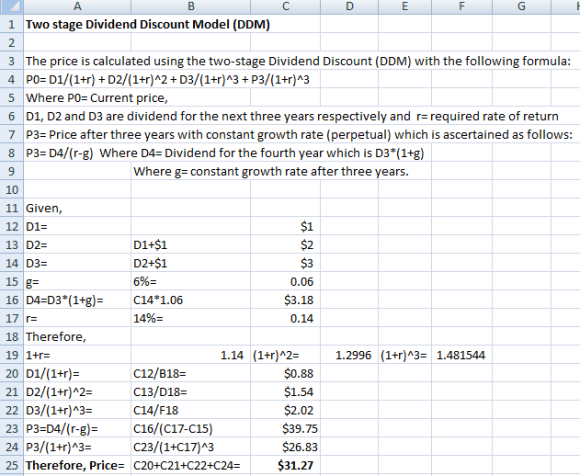Select column B header
Image resolution: width=580 pixels, height=476 pixels.
point(190,6)
